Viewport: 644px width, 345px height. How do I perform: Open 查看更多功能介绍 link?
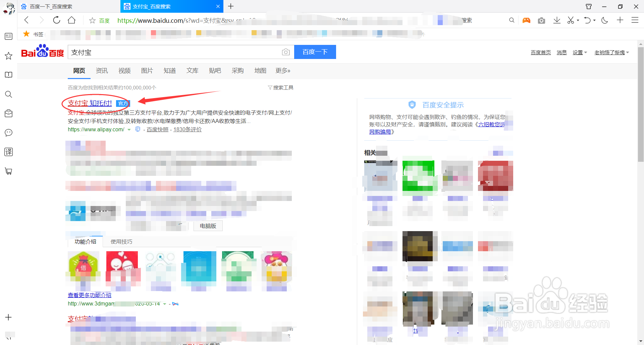[90, 295]
